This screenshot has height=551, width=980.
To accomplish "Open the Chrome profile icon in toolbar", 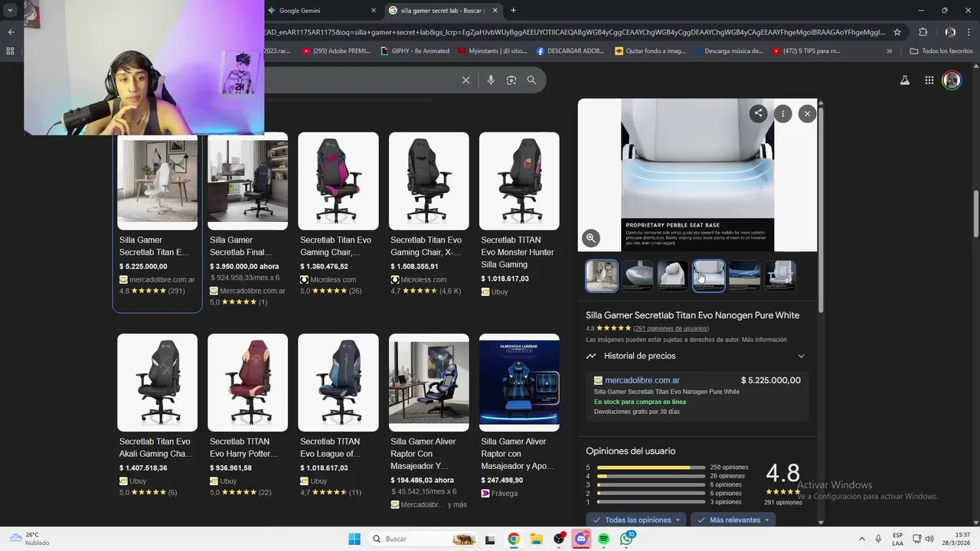I will tap(950, 32).
